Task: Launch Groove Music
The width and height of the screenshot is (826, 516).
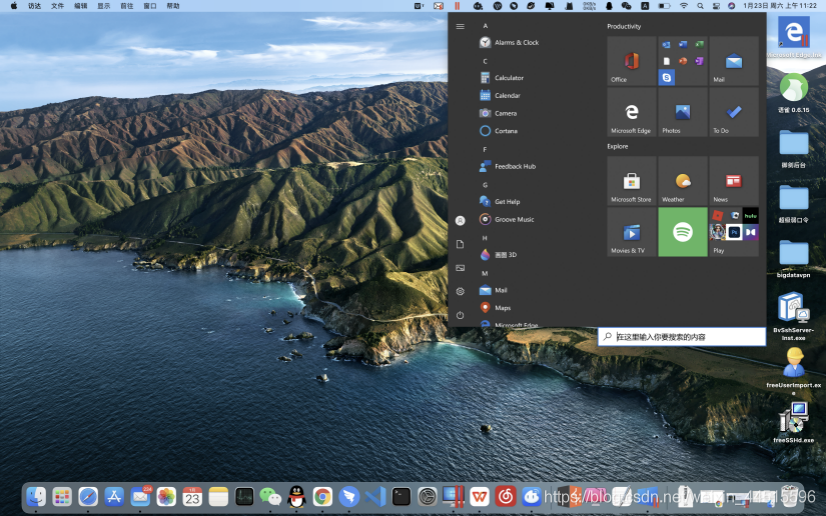Action: pyautogui.click(x=507, y=220)
